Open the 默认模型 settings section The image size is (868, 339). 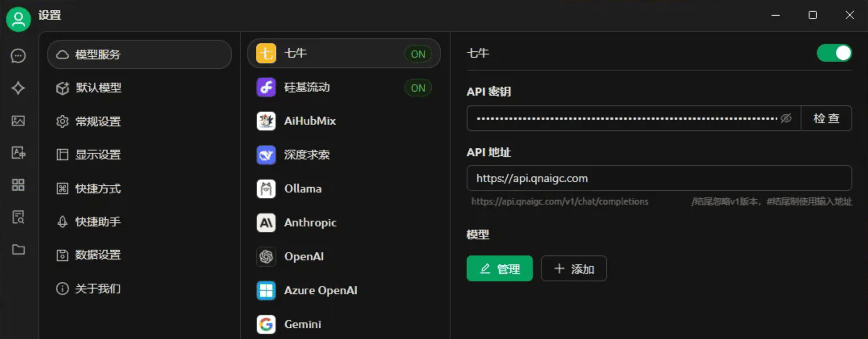click(x=140, y=88)
